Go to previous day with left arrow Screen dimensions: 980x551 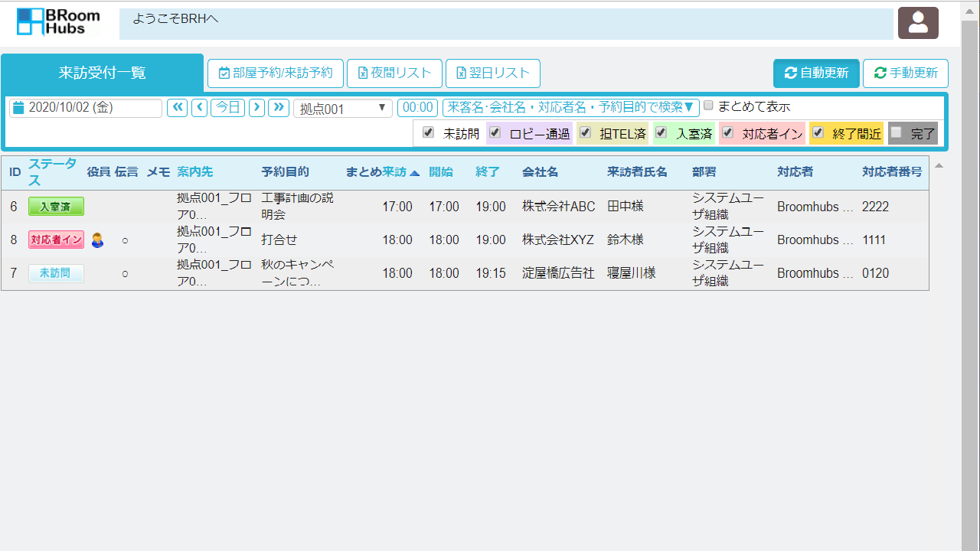[200, 107]
